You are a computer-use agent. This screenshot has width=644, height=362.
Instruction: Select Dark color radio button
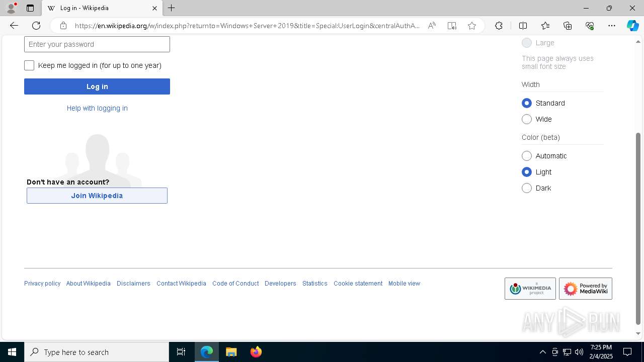click(527, 188)
